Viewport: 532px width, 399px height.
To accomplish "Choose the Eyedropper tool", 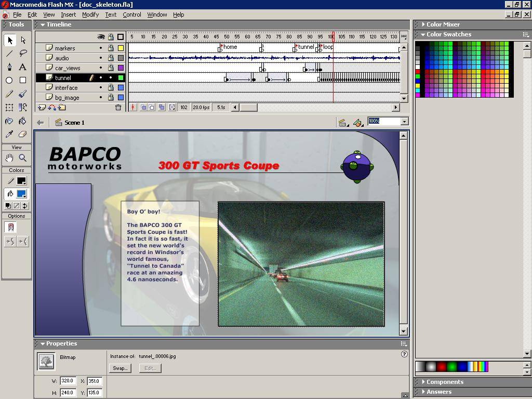I will coord(9,134).
